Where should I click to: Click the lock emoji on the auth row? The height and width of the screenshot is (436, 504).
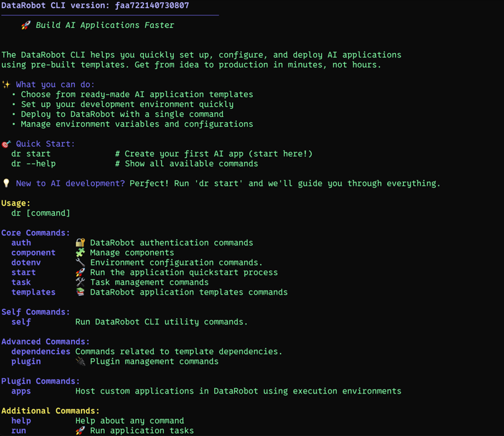click(x=80, y=242)
